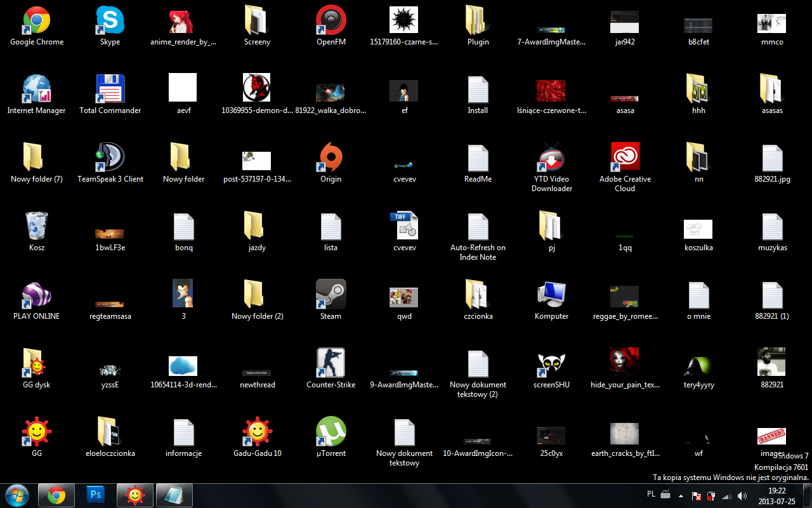Select the Screeny folder

click(x=258, y=21)
